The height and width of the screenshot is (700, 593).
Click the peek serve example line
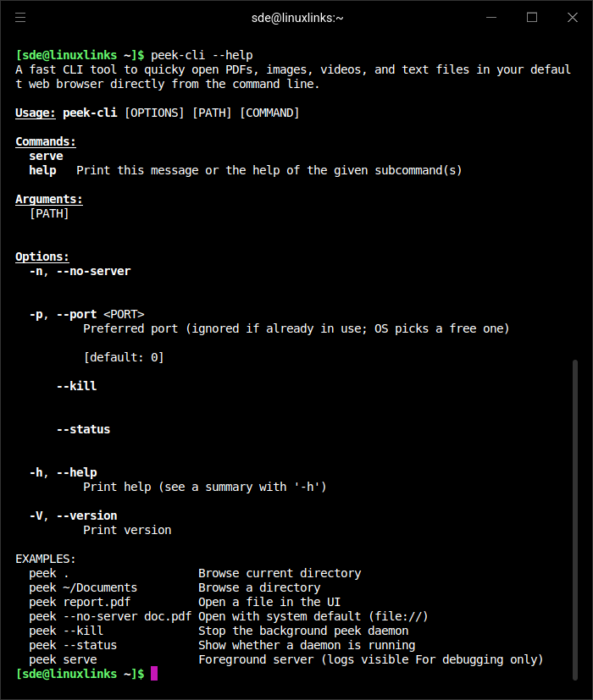click(63, 659)
